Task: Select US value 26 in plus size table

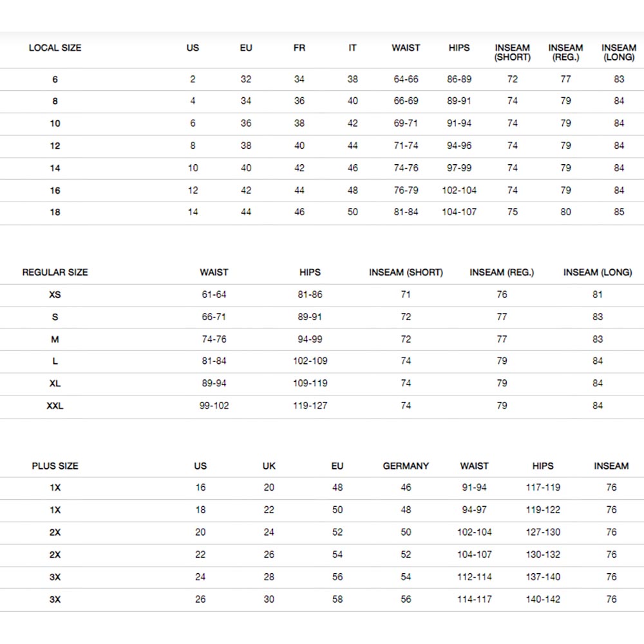Action: 200,599
